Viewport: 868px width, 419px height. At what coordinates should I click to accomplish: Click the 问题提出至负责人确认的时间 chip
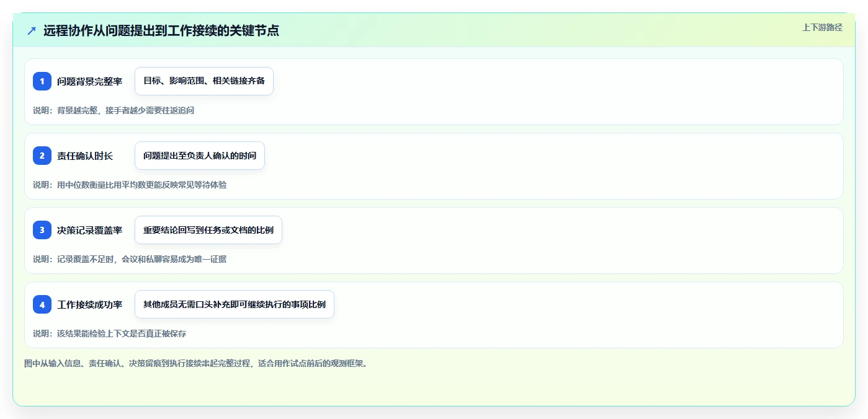200,156
